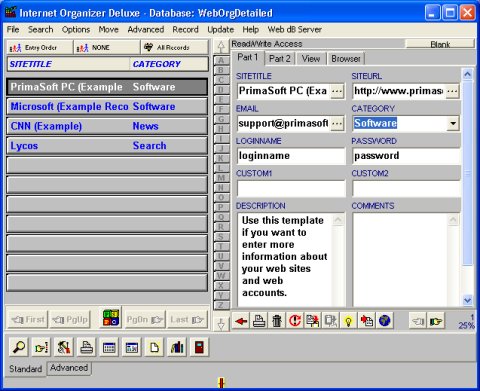This screenshot has height=391, width=480.
Task: Click the pointing hand select-records icon in bottom toolbar
Action: click(41, 347)
